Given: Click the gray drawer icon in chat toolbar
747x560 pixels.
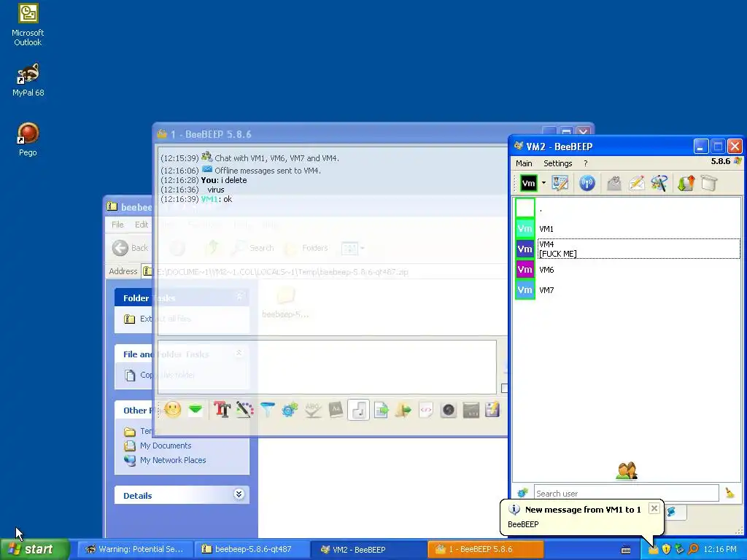Looking at the screenshot, I should point(471,410).
